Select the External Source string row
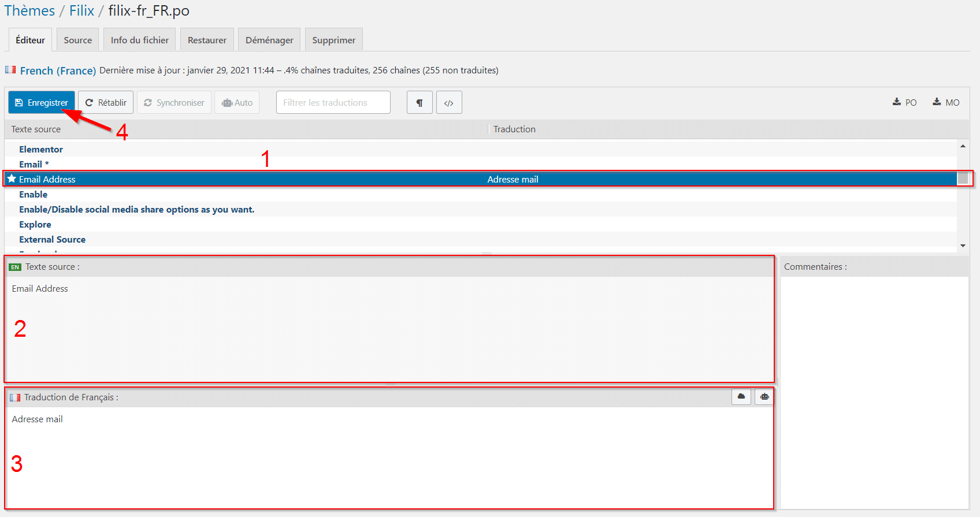Screen dimensions: 980x517 (52, 239)
